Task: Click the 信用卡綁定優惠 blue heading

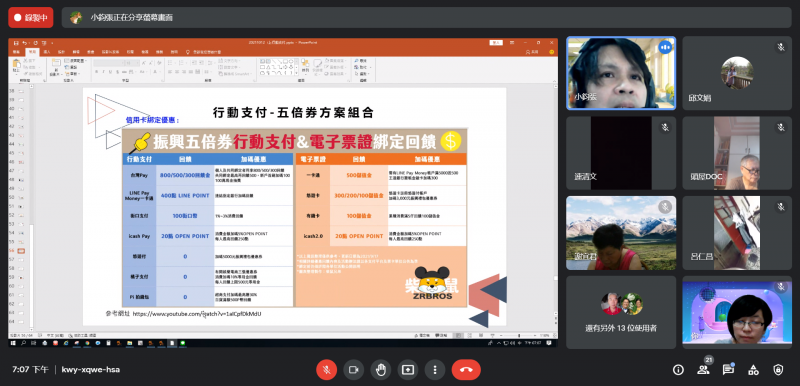Action: click(x=153, y=121)
